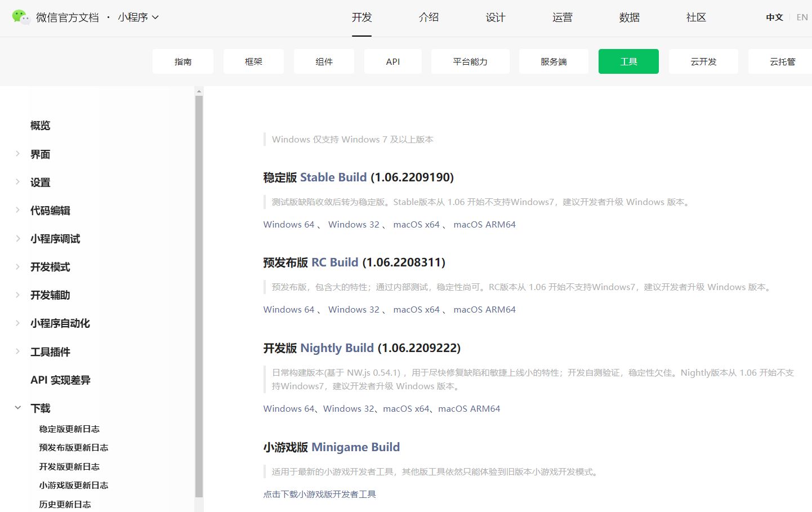Open 预发布版更新日志 in the sidebar

[x=74, y=447]
